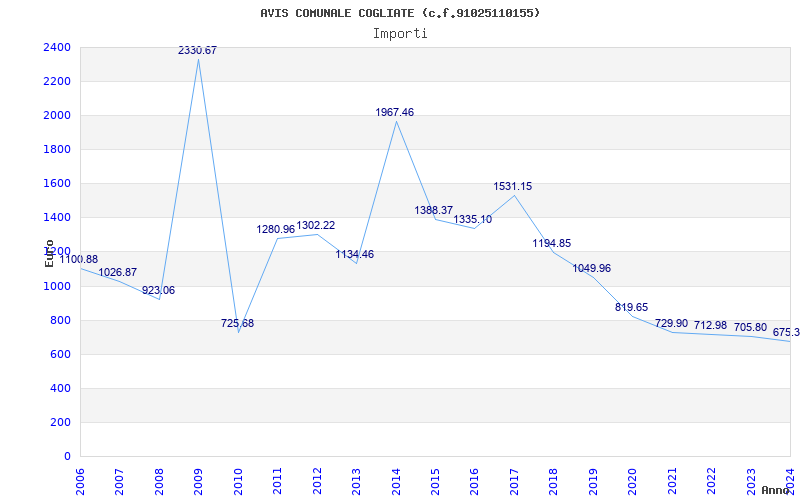Click the 2012 x-axis year label
The image size is (800, 500).
pyautogui.click(x=317, y=481)
